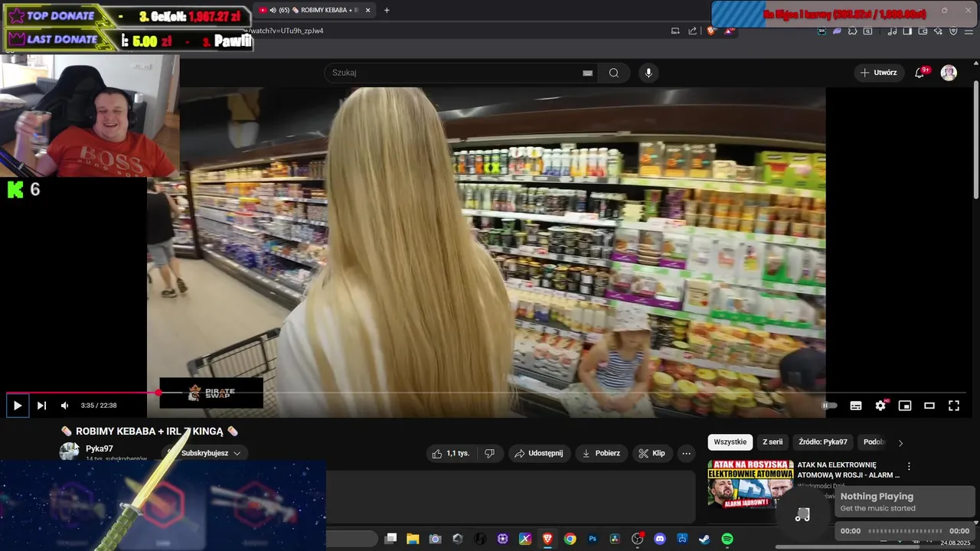Open Brave Shields lion icon
Image resolution: width=980 pixels, height=551 pixels.
[711, 31]
